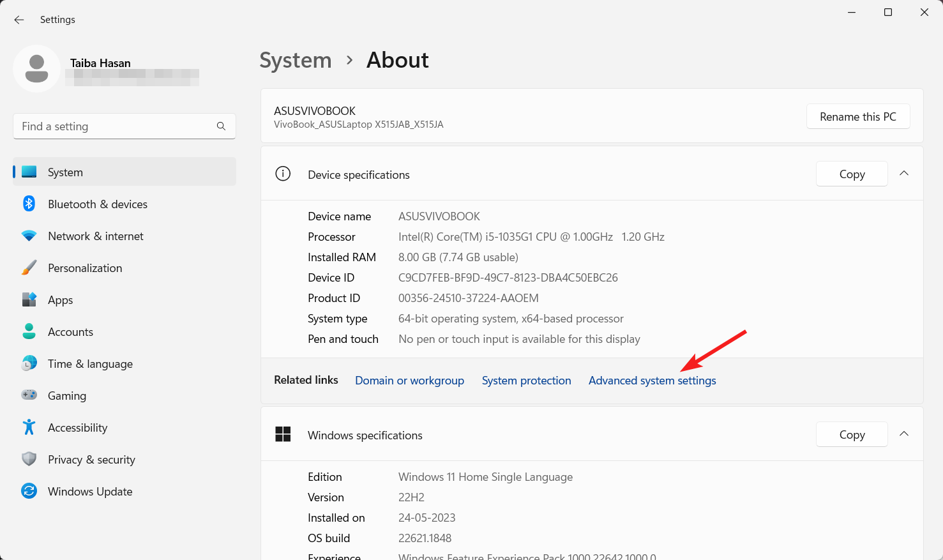Click the Installed on date 24-05-2023
Screen dimensions: 943x560
point(427,518)
